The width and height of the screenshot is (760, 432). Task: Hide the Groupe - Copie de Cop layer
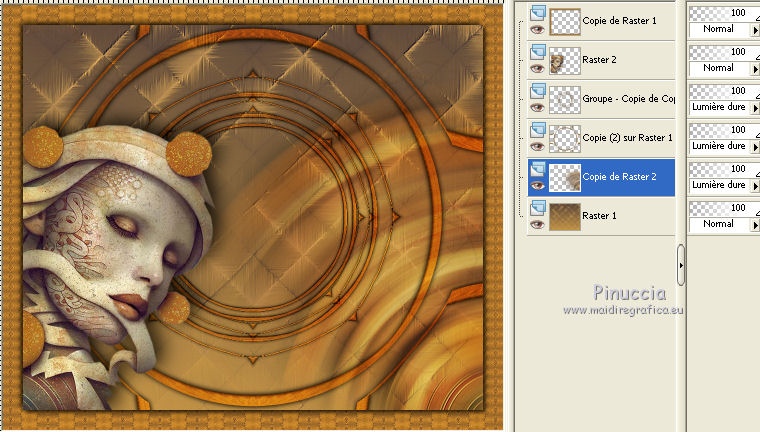coord(537,108)
